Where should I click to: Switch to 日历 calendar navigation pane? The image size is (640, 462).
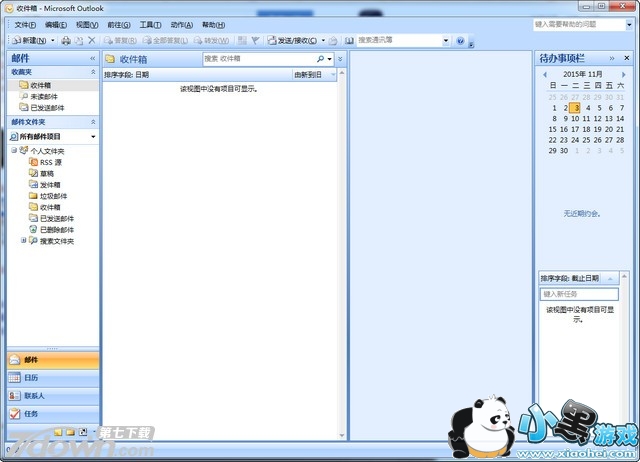point(53,378)
